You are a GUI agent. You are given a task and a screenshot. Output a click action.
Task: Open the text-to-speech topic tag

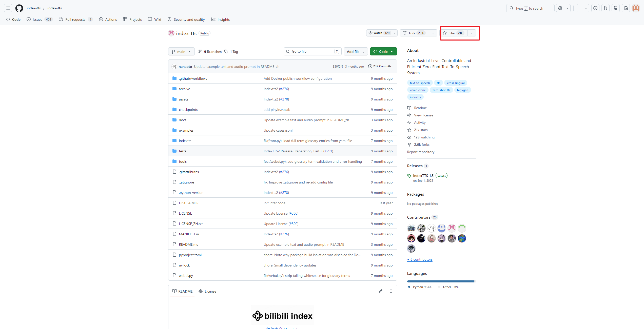tap(420, 83)
